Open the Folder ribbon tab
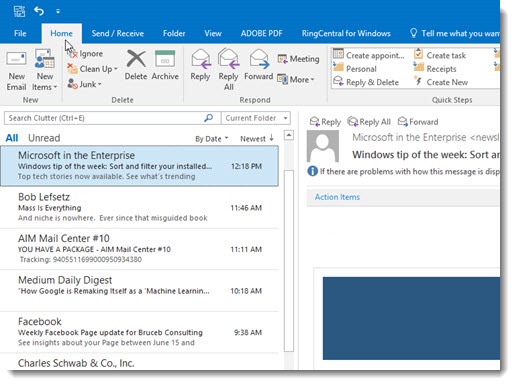The width and height of the screenshot is (515, 385). [174, 33]
